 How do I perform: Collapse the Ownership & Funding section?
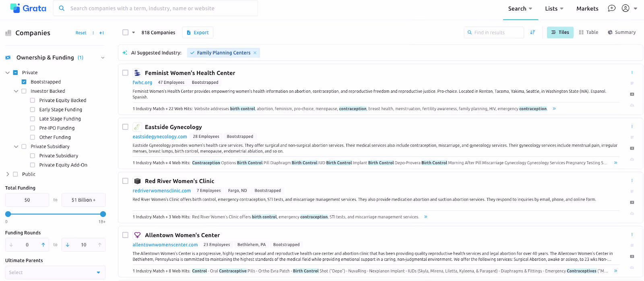103,58
